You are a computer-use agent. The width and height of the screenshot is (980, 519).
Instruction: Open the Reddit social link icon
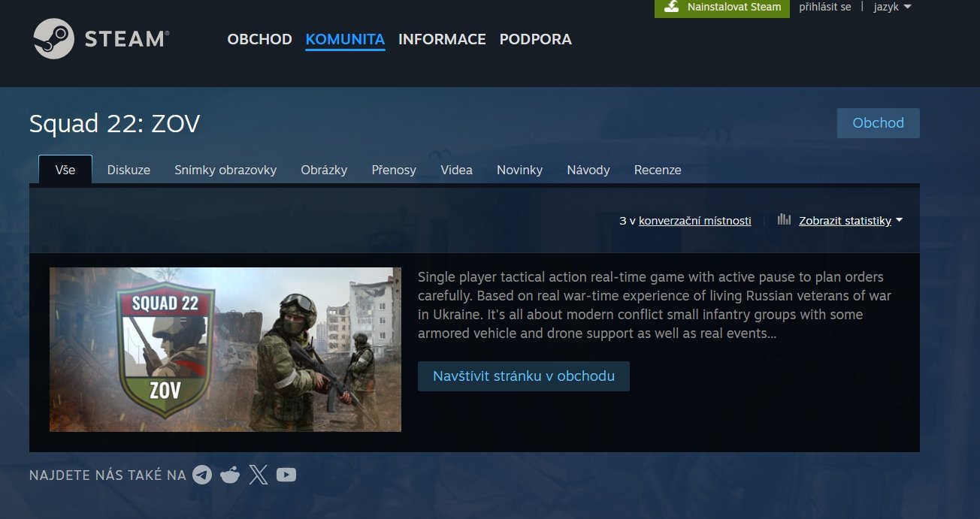click(230, 475)
